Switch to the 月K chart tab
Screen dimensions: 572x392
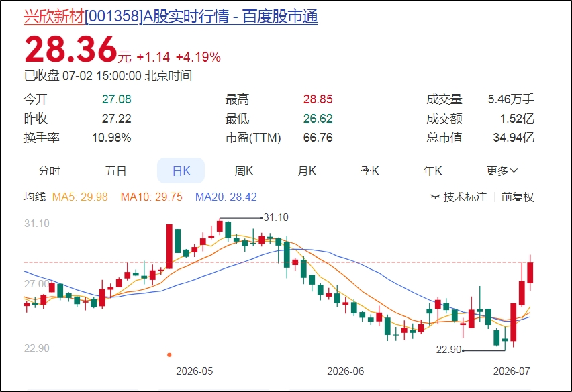click(x=307, y=170)
